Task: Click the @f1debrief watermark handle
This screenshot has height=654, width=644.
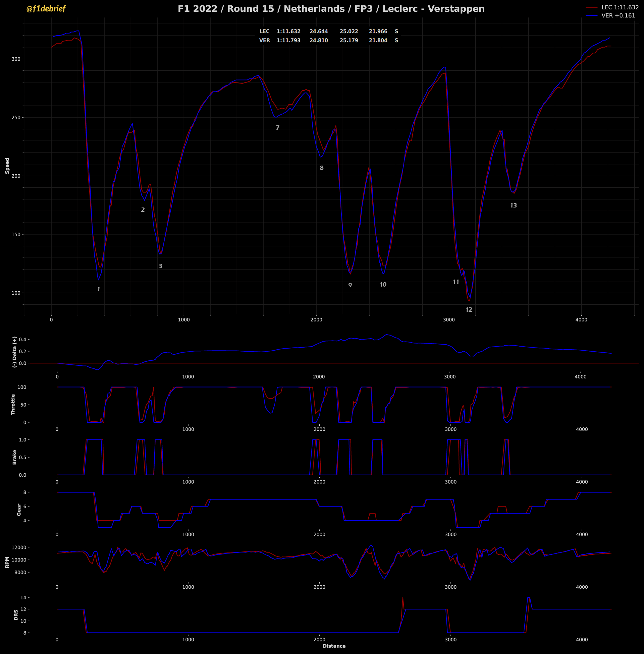Action: click(x=46, y=9)
